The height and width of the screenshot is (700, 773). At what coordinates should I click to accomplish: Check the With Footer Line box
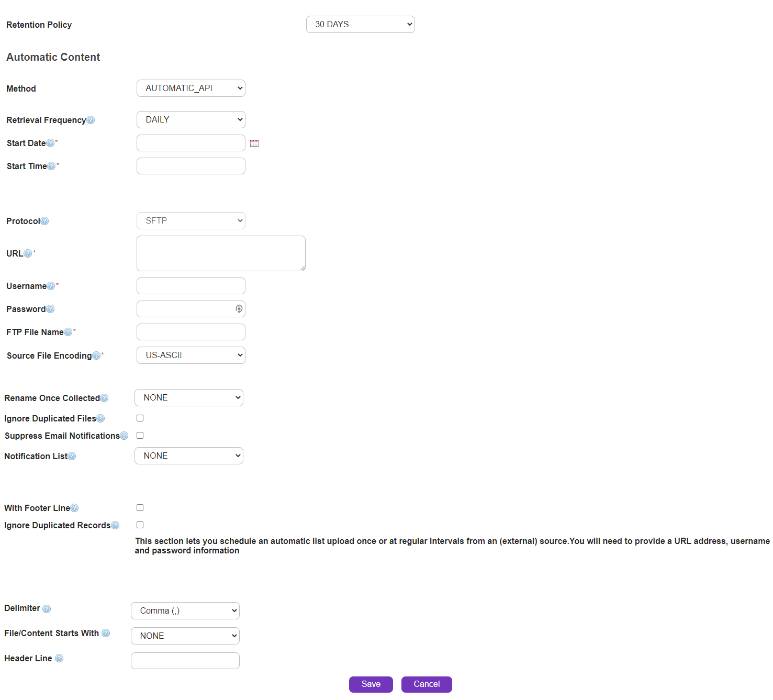(x=140, y=508)
